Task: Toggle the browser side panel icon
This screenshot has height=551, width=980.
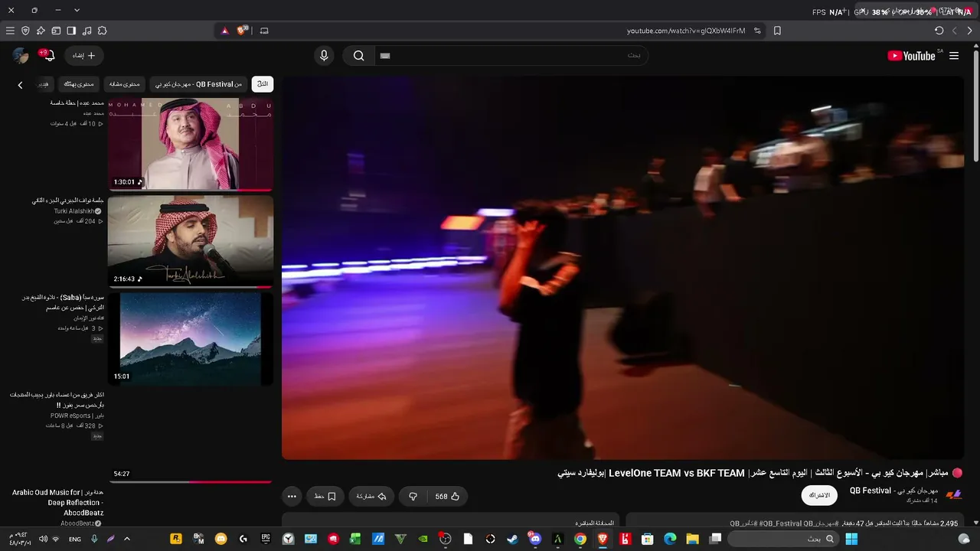Action: tap(71, 31)
